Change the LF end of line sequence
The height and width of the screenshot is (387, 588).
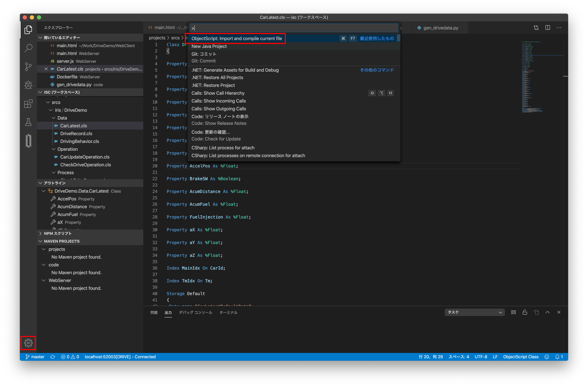tap(495, 357)
